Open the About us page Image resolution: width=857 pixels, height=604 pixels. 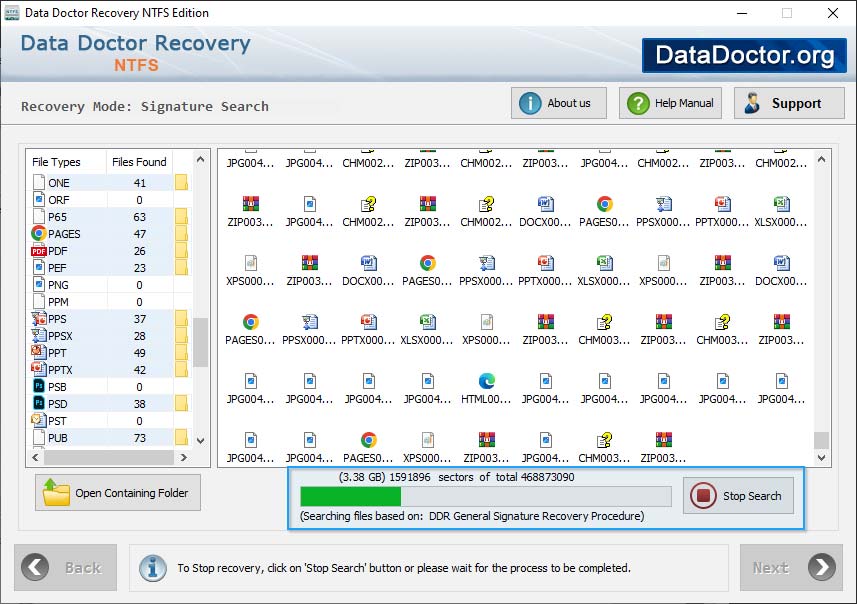click(559, 103)
